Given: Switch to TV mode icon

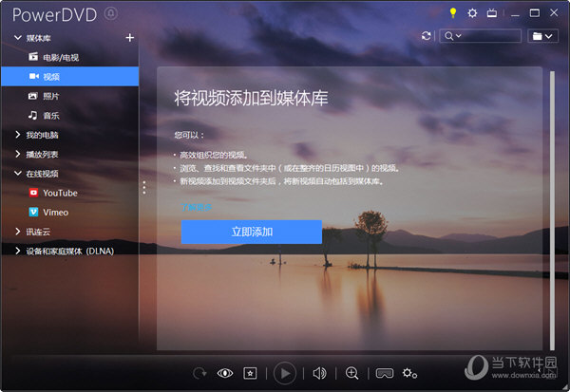Looking at the screenshot, I should click(x=491, y=13).
